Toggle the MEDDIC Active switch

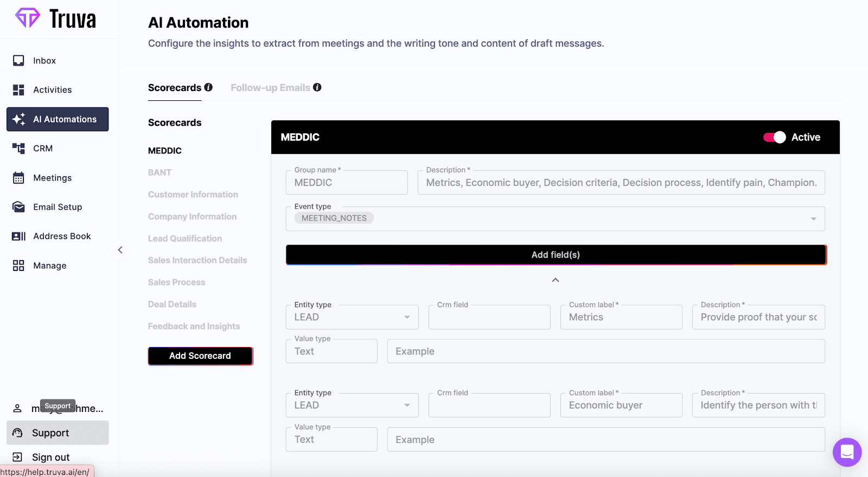[x=774, y=137]
